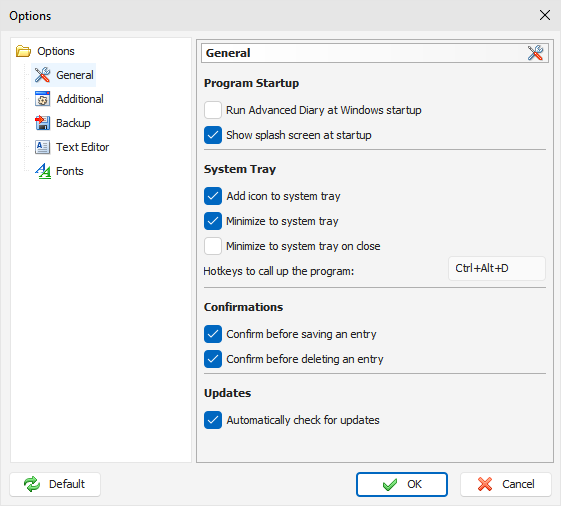Open the Text Editor options page

(x=83, y=147)
